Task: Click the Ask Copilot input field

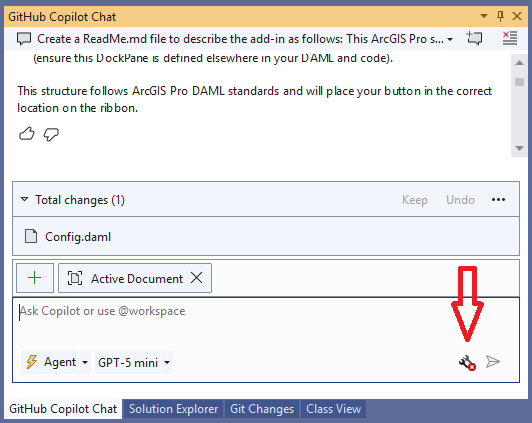Action: [266, 322]
